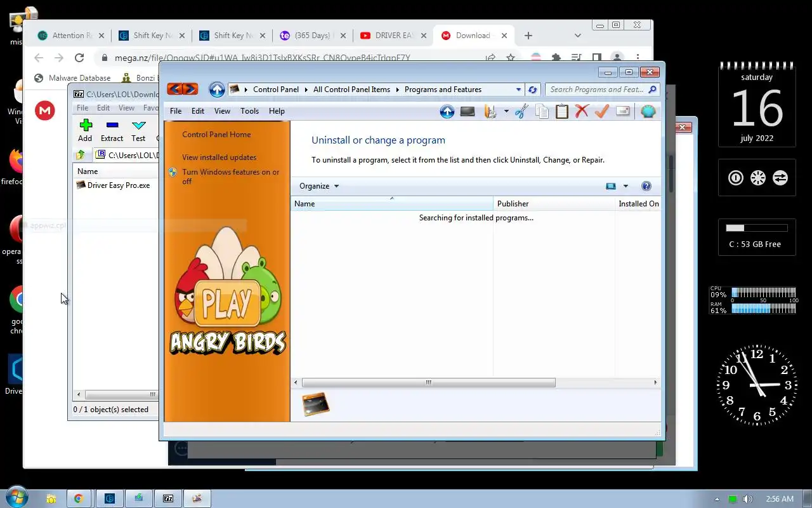The width and height of the screenshot is (812, 508).
Task: Open Chrome's tab search chevron
Action: click(x=577, y=36)
